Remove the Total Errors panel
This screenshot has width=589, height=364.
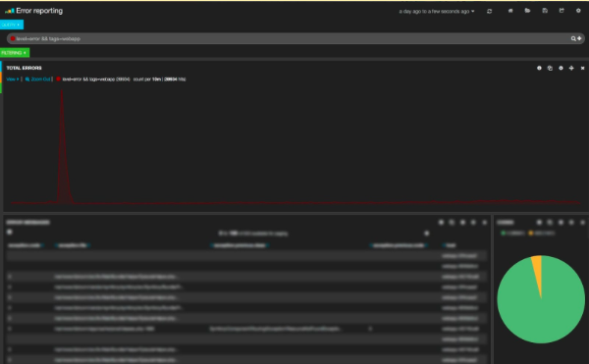pyautogui.click(x=582, y=69)
